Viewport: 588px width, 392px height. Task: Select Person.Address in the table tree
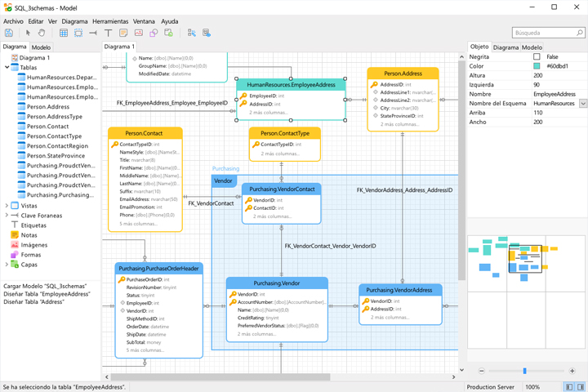(x=48, y=106)
